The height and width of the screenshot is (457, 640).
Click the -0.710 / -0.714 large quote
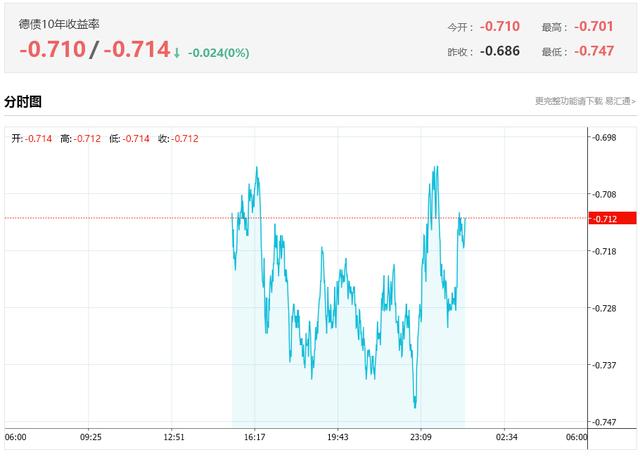click(94, 49)
